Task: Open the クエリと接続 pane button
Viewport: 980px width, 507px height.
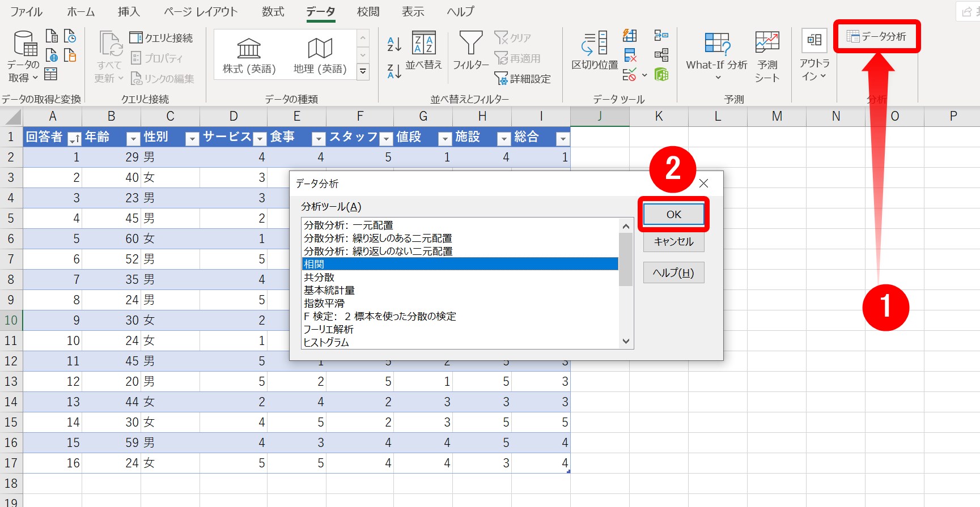Action: coord(162,38)
